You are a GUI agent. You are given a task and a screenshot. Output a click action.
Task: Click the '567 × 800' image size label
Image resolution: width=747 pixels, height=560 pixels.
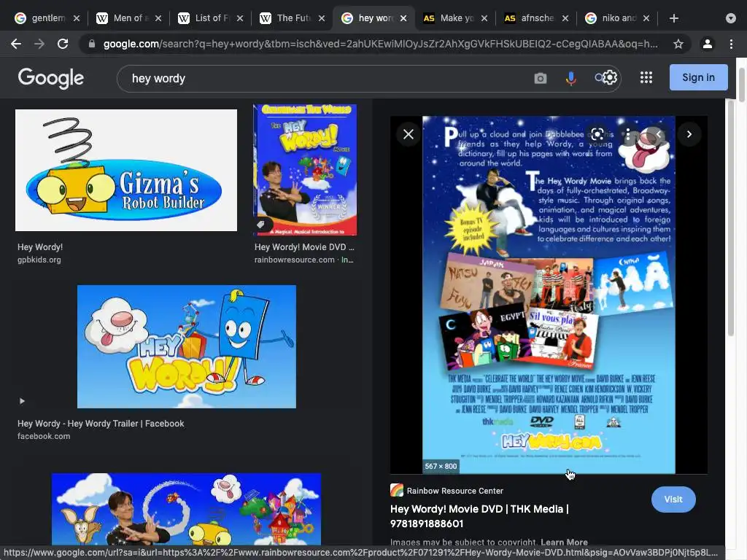click(x=441, y=466)
